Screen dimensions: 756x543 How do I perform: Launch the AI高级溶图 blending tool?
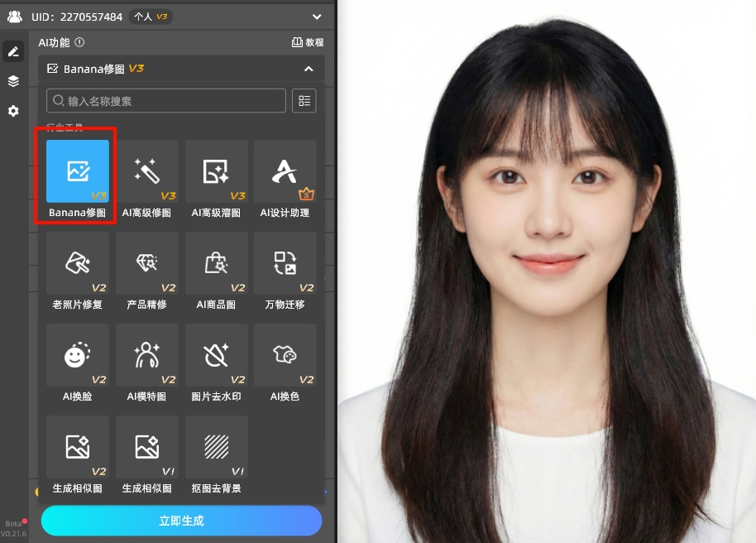click(216, 171)
